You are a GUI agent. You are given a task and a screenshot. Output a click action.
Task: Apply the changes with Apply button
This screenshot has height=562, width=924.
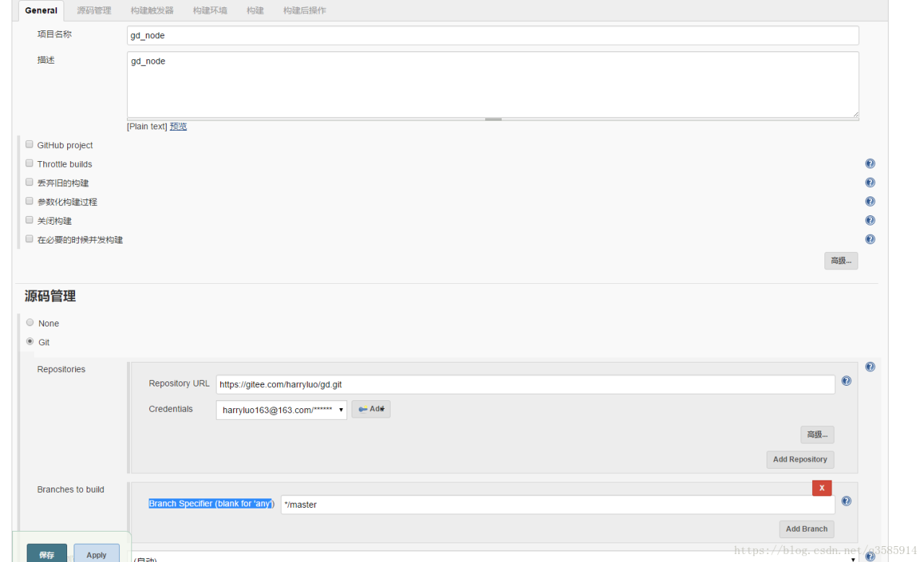click(97, 555)
